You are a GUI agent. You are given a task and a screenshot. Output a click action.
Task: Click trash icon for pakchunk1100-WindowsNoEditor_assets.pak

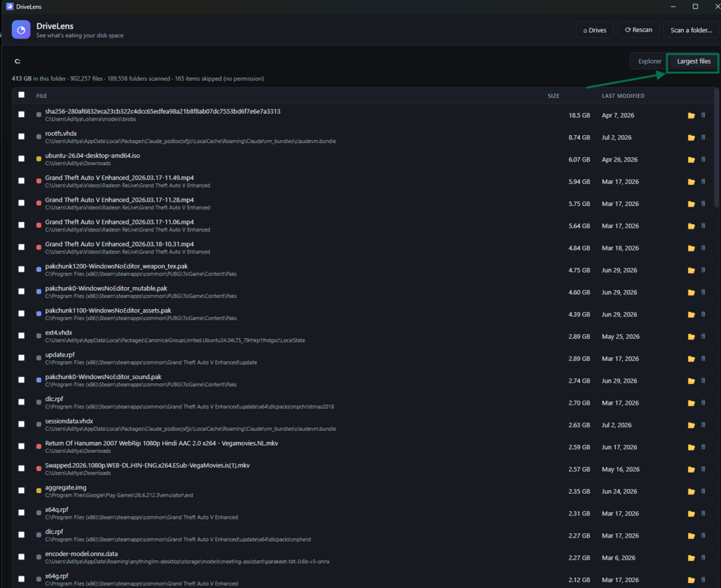[x=703, y=314]
